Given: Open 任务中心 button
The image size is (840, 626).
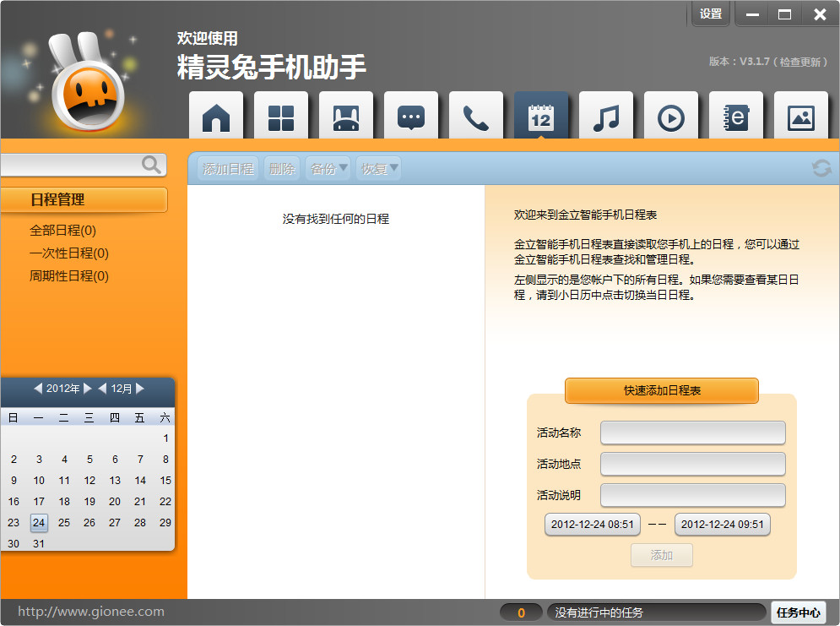Looking at the screenshot, I should tap(799, 612).
